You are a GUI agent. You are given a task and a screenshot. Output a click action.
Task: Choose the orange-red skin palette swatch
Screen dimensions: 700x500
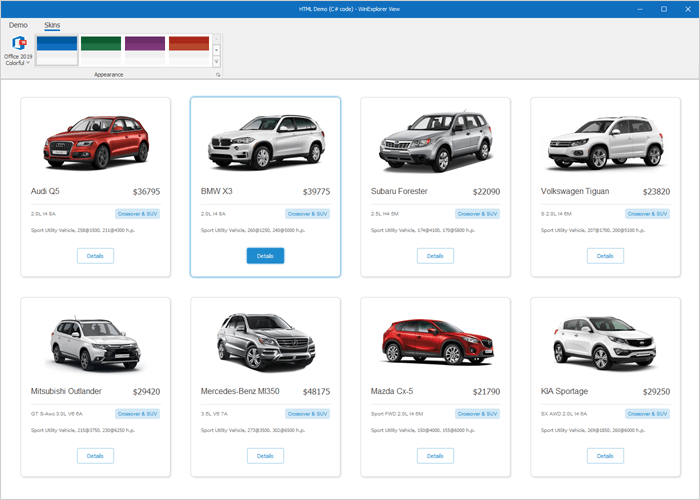coord(189,50)
